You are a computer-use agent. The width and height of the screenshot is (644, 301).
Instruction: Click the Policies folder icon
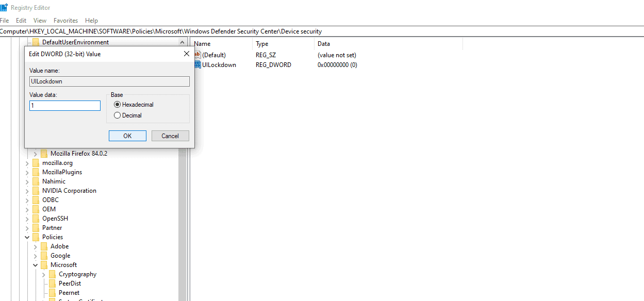point(36,237)
